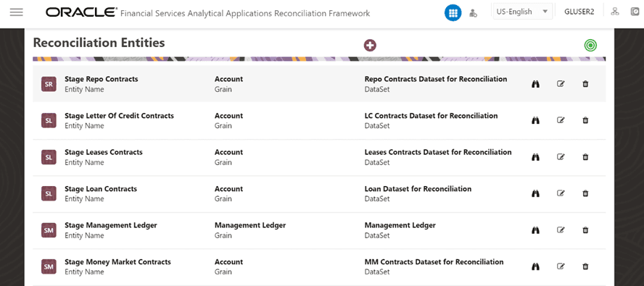Open the US-English language dropdown

tap(522, 12)
